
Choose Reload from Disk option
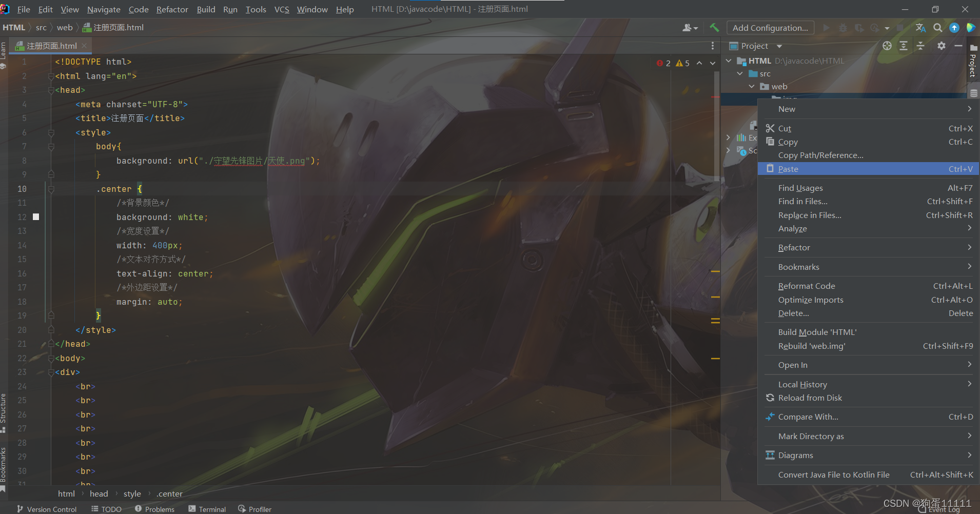pyautogui.click(x=868, y=398)
